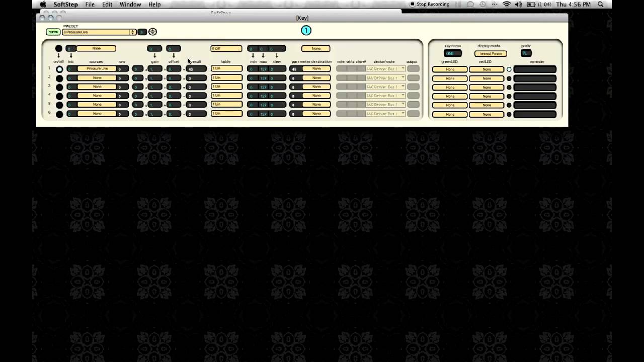Open the Apple menu

tap(43, 5)
